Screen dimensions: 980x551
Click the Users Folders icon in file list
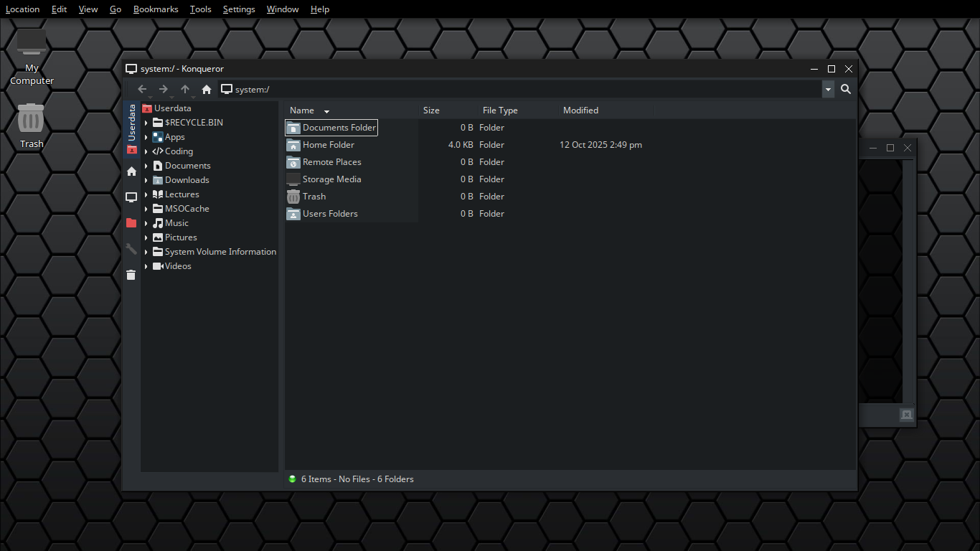pyautogui.click(x=293, y=214)
